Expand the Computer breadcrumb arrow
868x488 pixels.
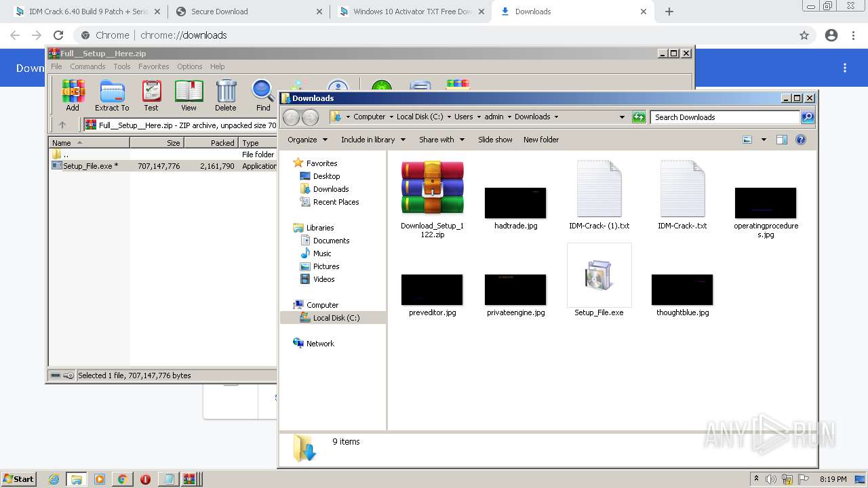[391, 117]
